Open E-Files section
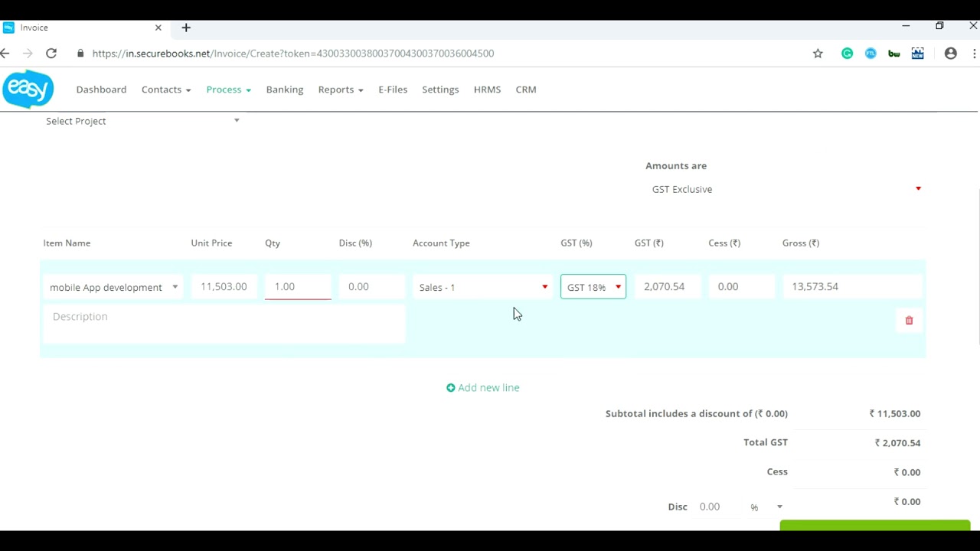Image resolution: width=980 pixels, height=551 pixels. (393, 90)
